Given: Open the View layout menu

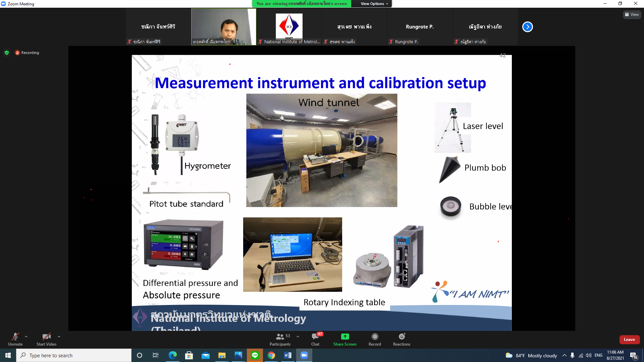Looking at the screenshot, I should [632, 14].
